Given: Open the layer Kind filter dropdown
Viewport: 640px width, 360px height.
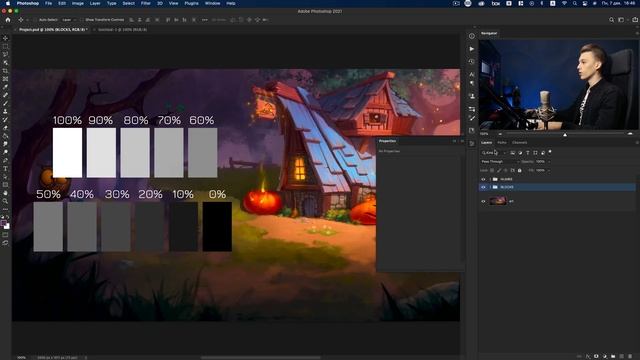Looking at the screenshot, I should coord(494,153).
